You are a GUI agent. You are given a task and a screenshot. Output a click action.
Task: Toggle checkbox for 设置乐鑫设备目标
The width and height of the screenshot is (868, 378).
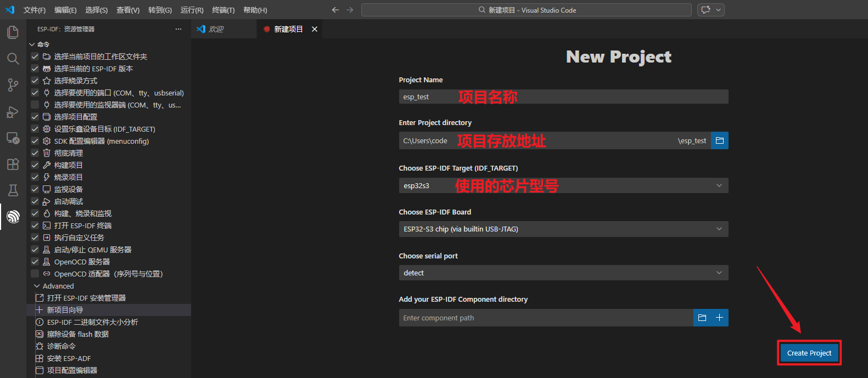(x=35, y=129)
